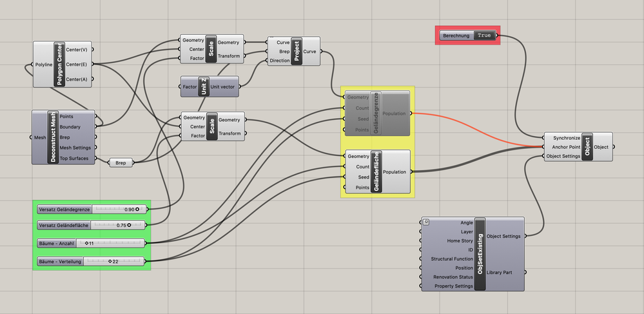Click the Unit Z component title
Screen dimensions: 644x314
click(204, 86)
